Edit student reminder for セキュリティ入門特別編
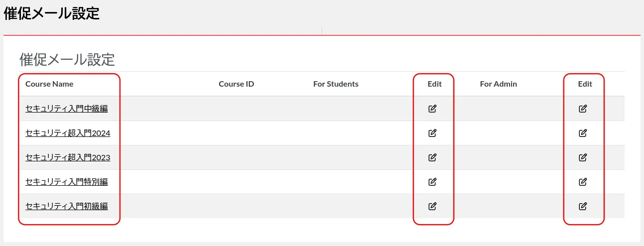The image size is (644, 246). (432, 182)
